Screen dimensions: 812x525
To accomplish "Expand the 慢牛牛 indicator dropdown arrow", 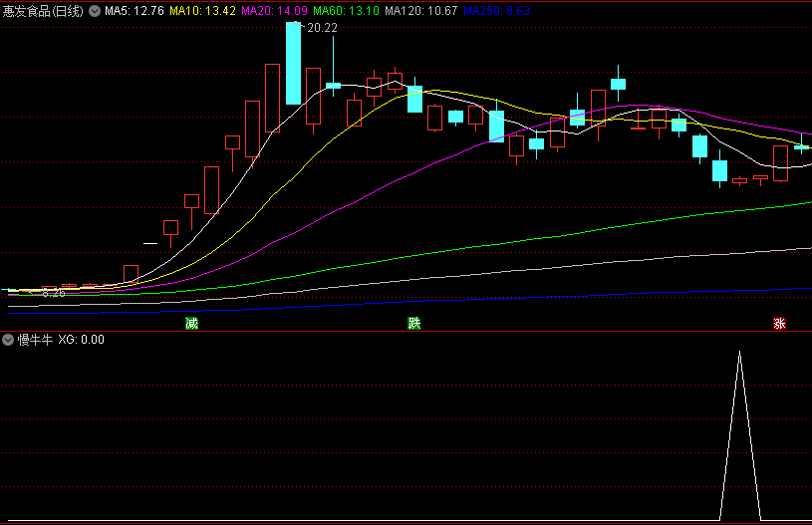I will tap(8, 340).
